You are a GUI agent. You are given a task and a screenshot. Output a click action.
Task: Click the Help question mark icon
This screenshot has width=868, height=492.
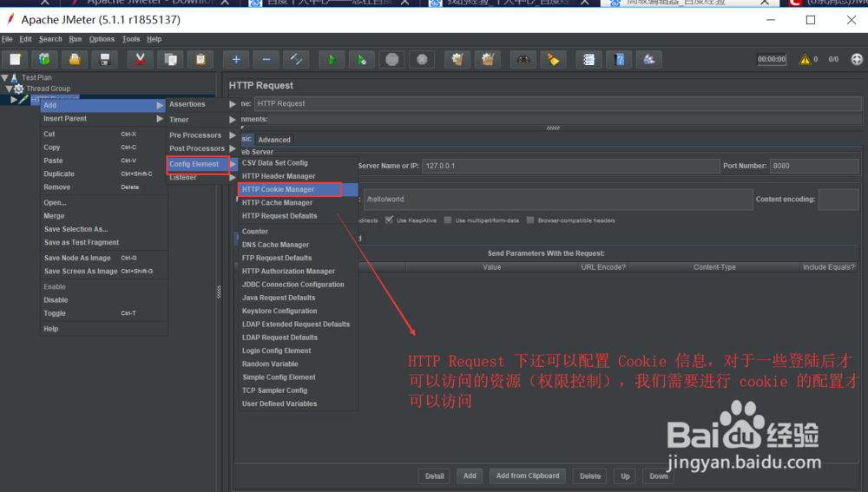tap(619, 59)
